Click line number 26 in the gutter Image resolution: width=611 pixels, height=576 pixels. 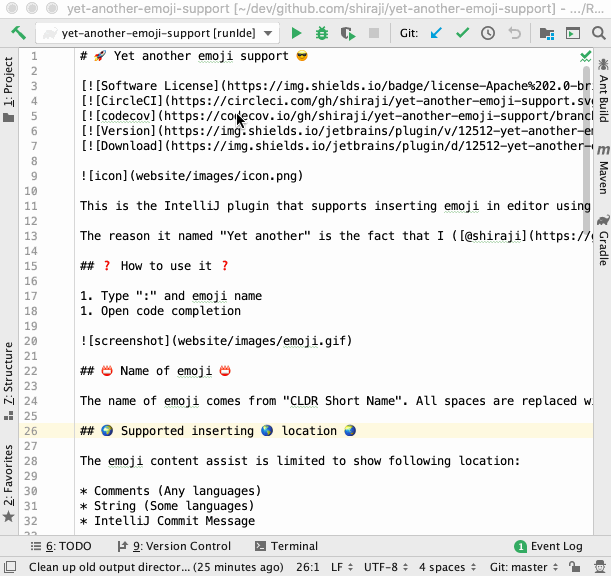tap(31, 431)
